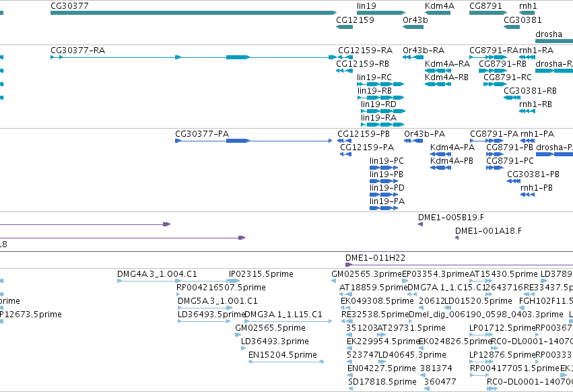Select the LD36493.5prime EST

point(204,321)
